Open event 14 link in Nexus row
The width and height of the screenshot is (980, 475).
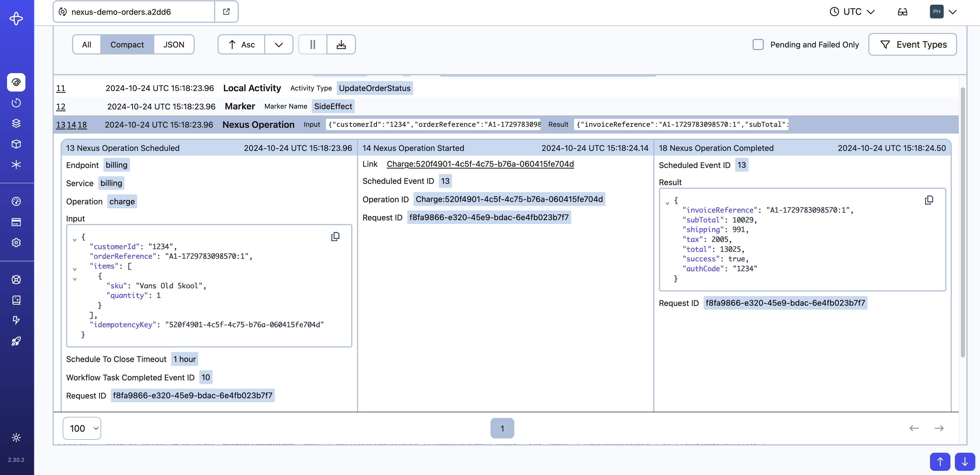click(72, 125)
